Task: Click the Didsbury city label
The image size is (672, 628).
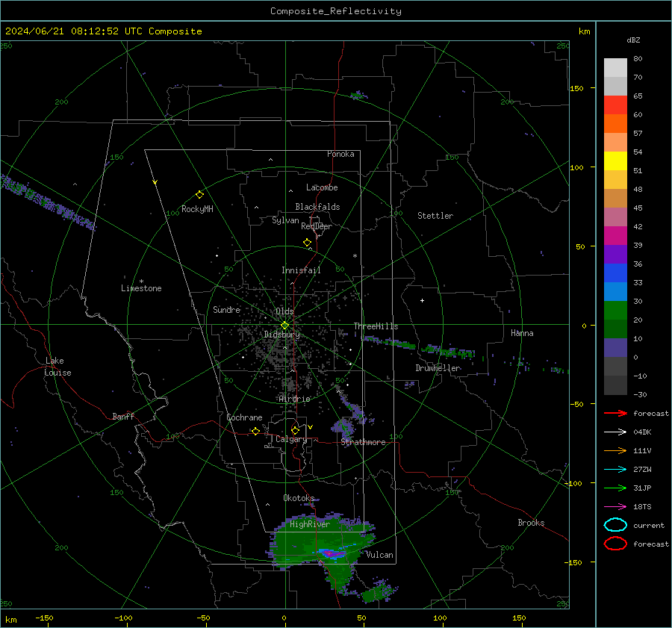Action: (281, 335)
